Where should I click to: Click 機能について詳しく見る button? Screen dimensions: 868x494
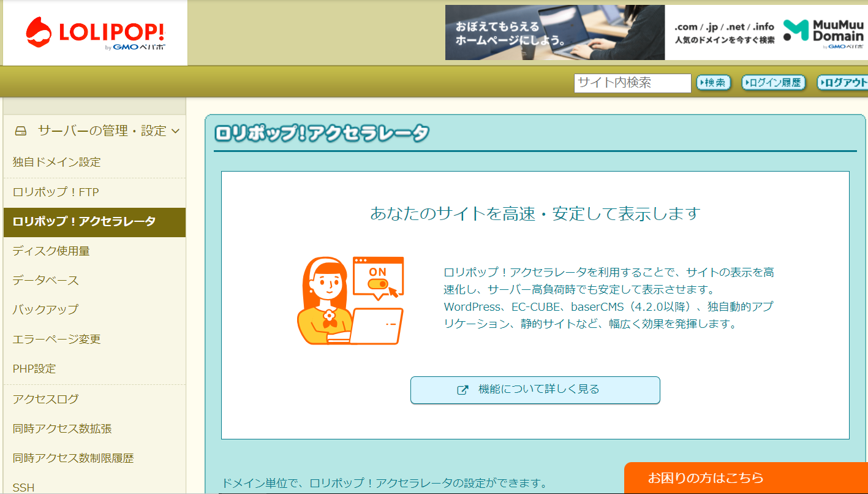535,390
